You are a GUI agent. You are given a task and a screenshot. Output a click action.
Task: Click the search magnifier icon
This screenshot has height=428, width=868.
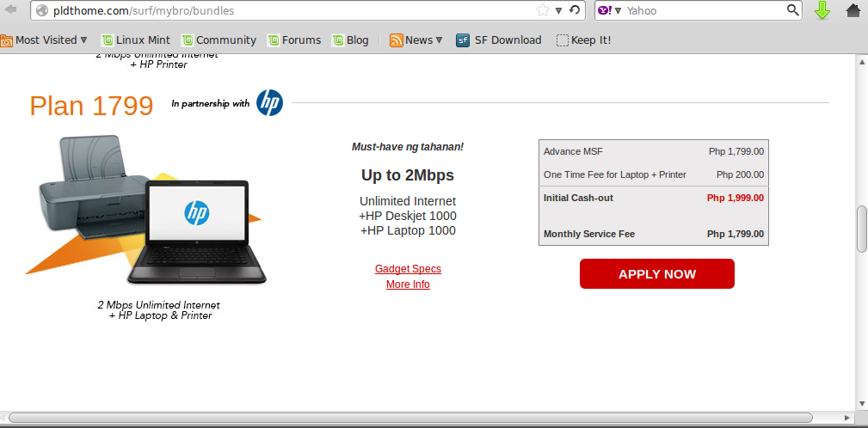click(x=792, y=10)
